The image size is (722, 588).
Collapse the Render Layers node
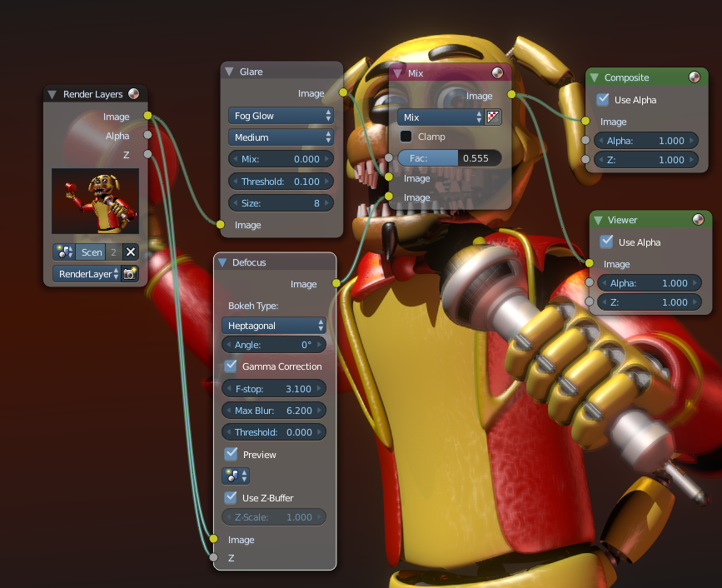(x=52, y=94)
